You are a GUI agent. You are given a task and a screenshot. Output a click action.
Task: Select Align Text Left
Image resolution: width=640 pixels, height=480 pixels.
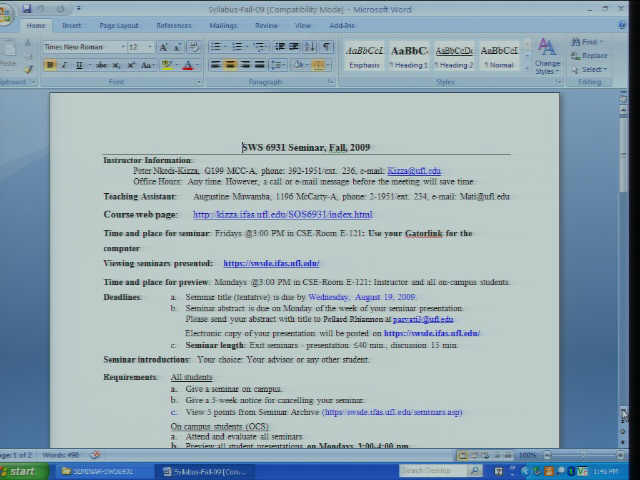click(x=216, y=64)
